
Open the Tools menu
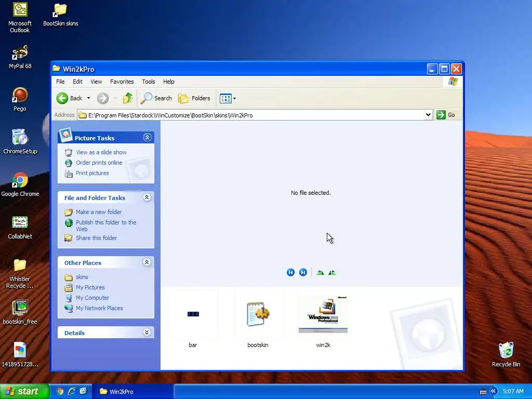point(148,82)
